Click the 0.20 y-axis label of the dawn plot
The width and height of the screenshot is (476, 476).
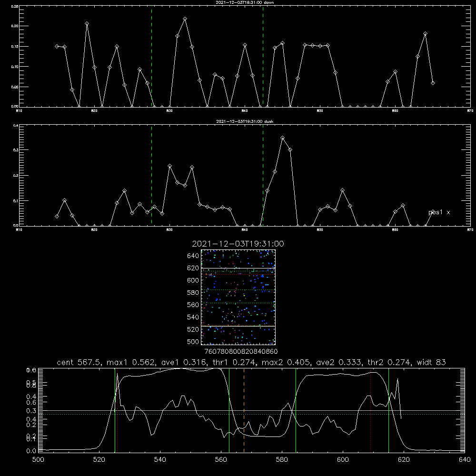15,26
